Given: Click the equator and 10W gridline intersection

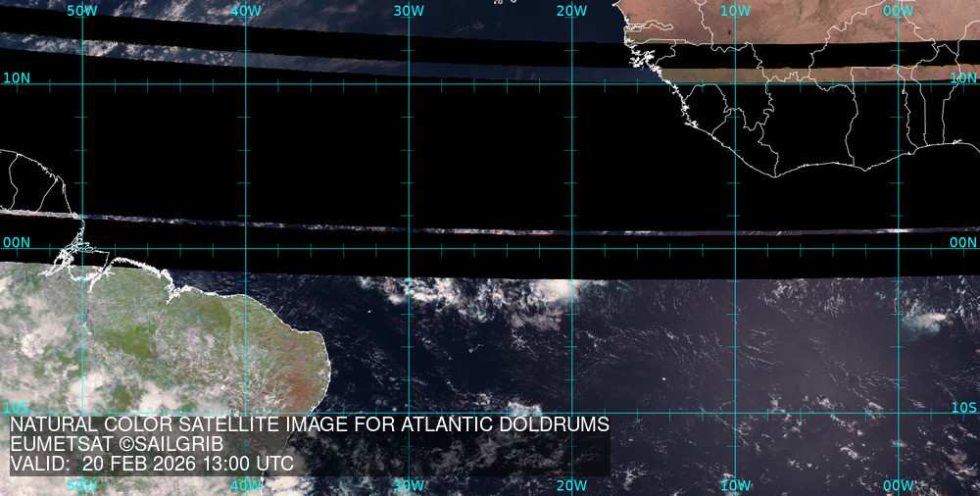Looking at the screenshot, I should pos(736,247).
